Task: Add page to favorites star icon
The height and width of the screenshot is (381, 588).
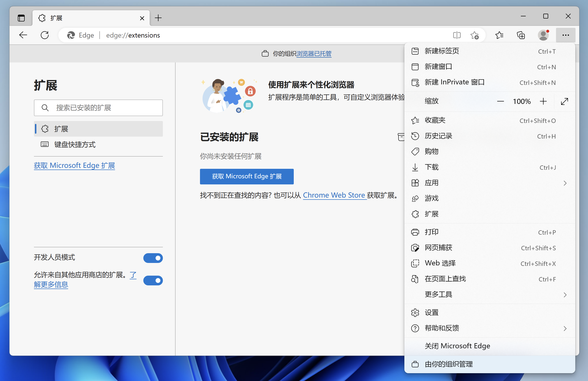Action: click(474, 35)
